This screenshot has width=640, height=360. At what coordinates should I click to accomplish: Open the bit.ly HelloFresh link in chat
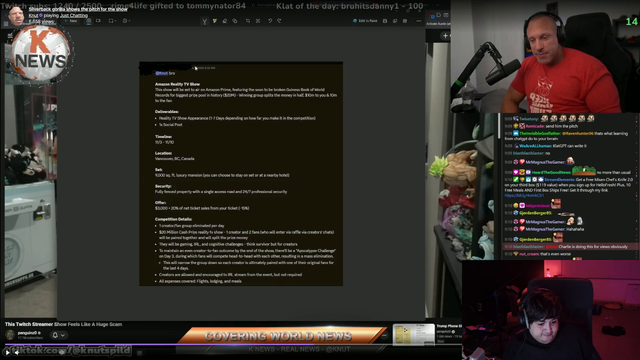524,196
